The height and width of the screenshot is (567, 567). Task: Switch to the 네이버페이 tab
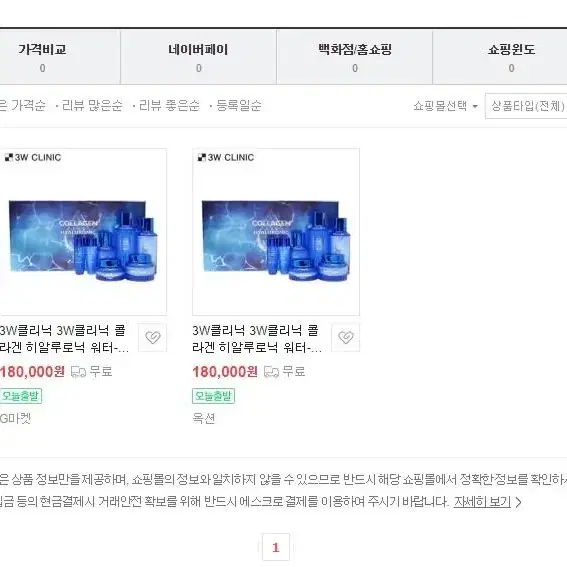click(x=198, y=57)
